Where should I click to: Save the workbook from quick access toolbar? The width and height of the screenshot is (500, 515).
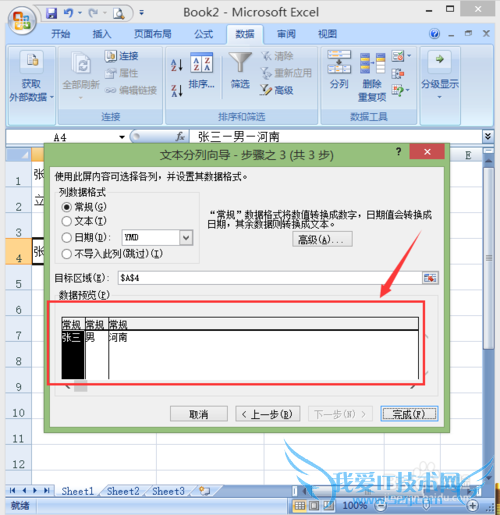click(52, 13)
